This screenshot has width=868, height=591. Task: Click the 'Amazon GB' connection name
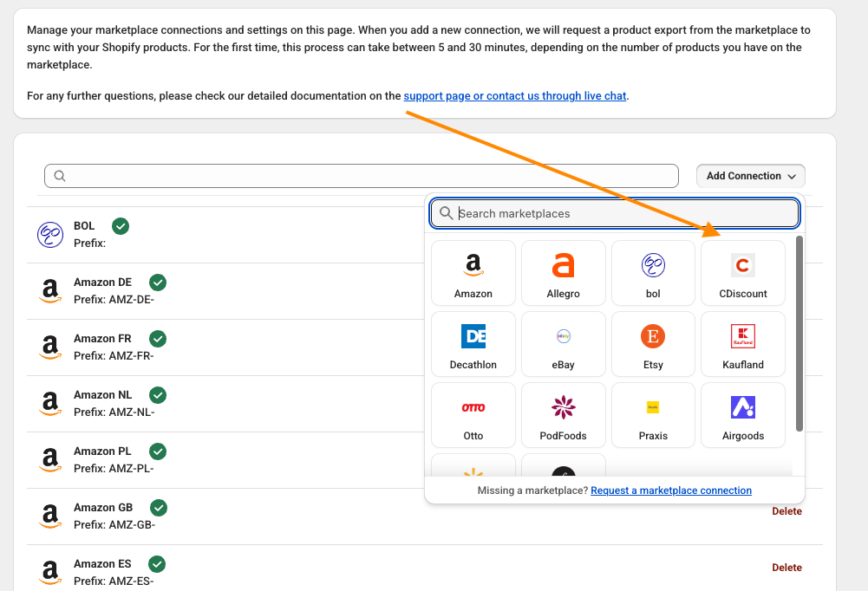(x=103, y=508)
